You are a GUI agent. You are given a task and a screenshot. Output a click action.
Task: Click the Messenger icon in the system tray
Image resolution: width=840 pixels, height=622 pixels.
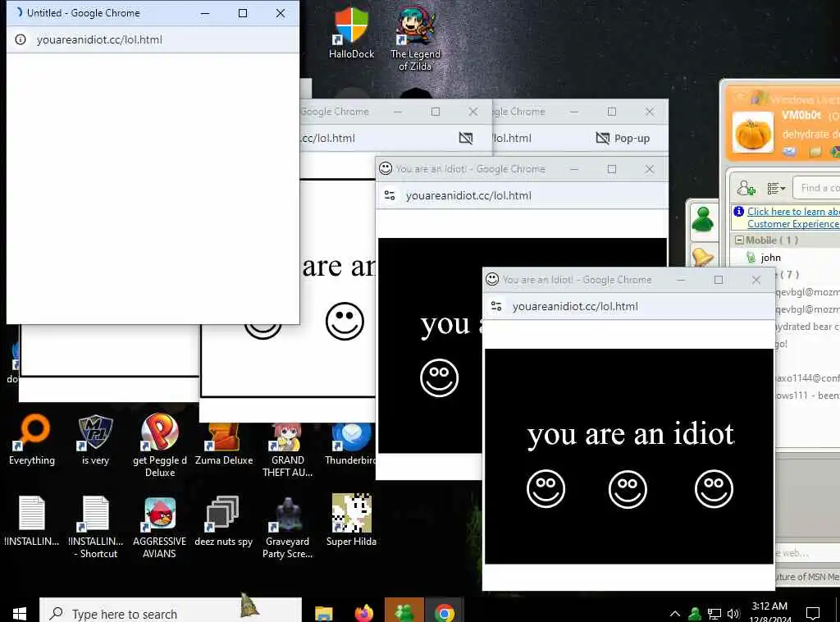(x=694, y=614)
